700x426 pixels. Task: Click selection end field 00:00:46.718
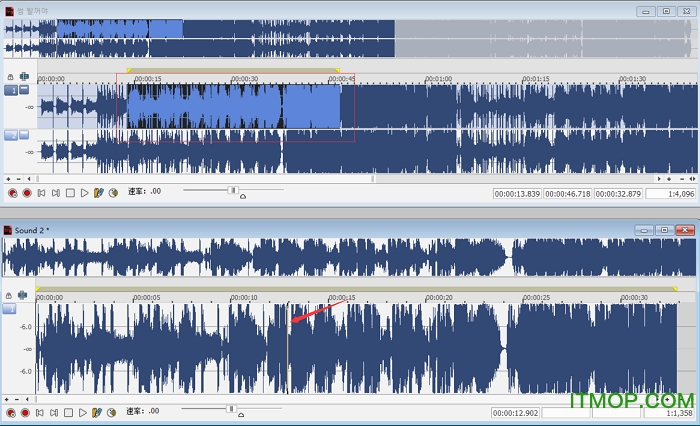click(567, 194)
